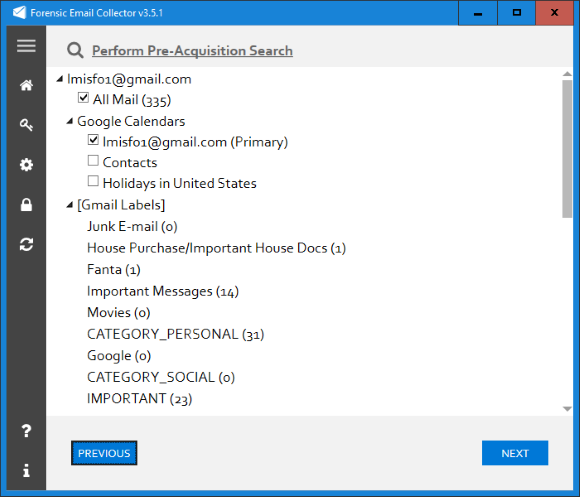This screenshot has height=497, width=580.
Task: Collapse the [Gmail Labels] group
Action: (70, 205)
